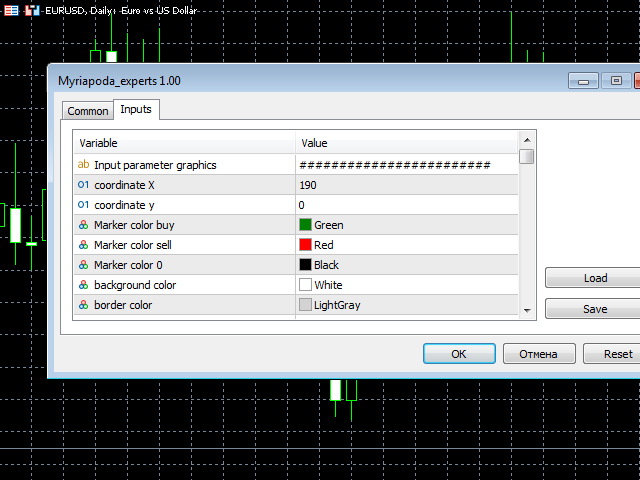Click the integer icon next to coordinate X
The height and width of the screenshot is (480, 640).
(x=83, y=185)
